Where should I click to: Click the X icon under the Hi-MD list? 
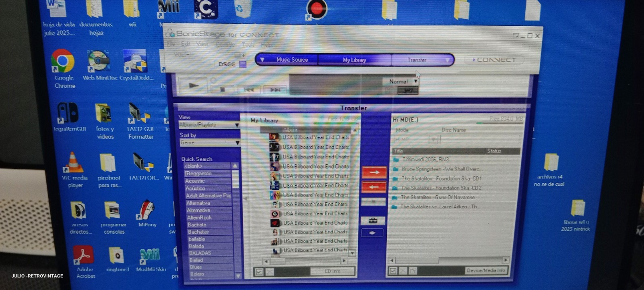[403, 271]
